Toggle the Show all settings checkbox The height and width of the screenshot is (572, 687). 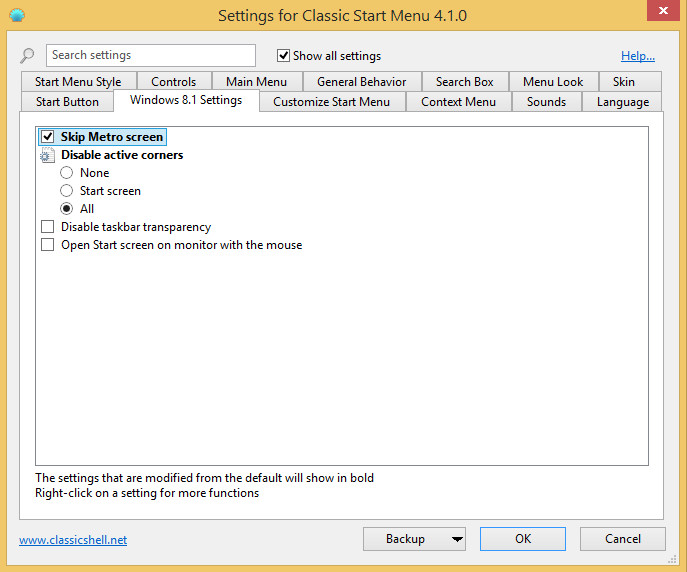click(x=283, y=56)
